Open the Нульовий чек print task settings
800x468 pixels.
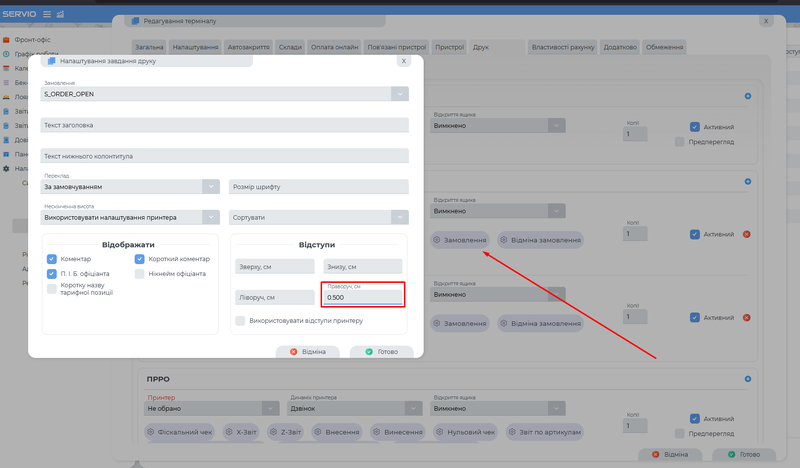pyautogui.click(x=463, y=431)
